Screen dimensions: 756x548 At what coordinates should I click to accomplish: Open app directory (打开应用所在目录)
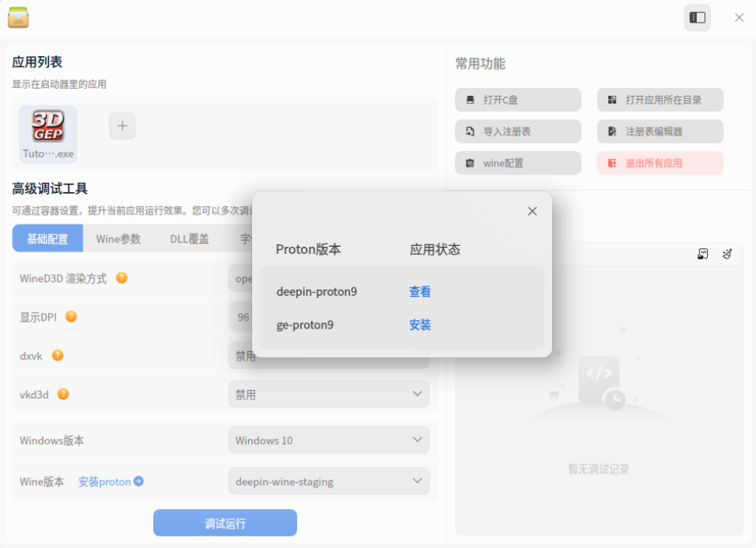point(660,100)
